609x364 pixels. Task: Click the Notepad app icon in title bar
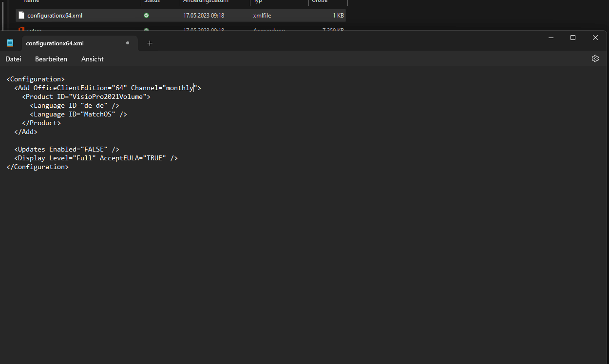click(10, 43)
